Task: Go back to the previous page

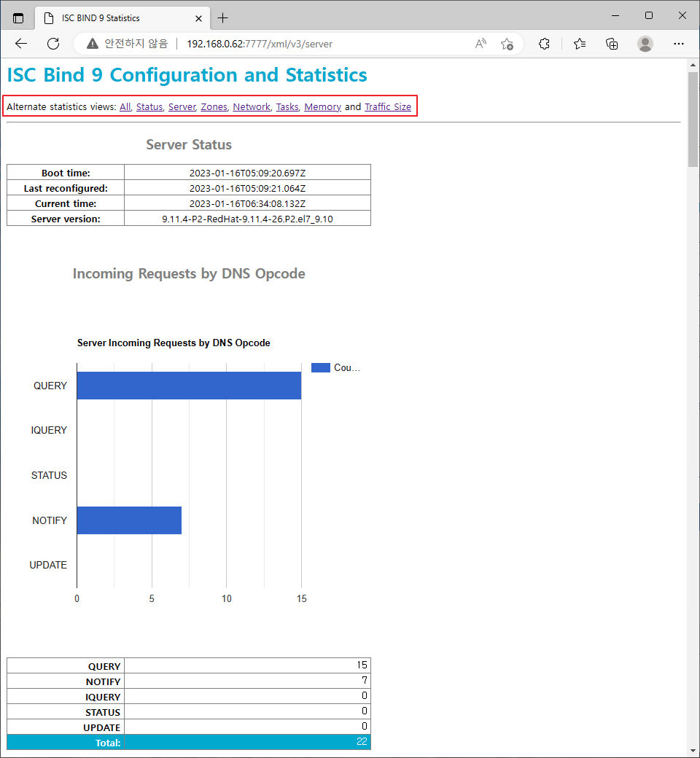Action: [x=20, y=44]
